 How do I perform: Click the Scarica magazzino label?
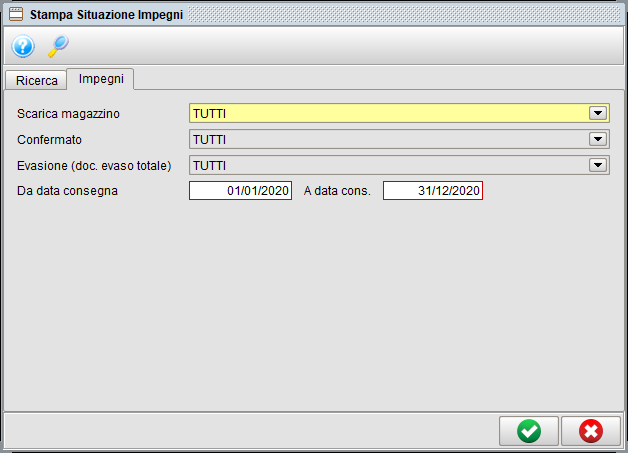point(69,114)
